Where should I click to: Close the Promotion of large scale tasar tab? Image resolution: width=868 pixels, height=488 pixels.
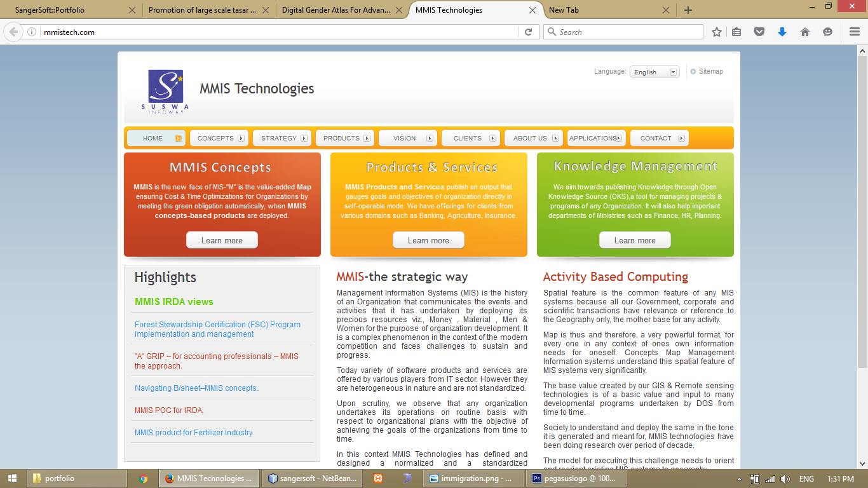pyautogui.click(x=265, y=10)
